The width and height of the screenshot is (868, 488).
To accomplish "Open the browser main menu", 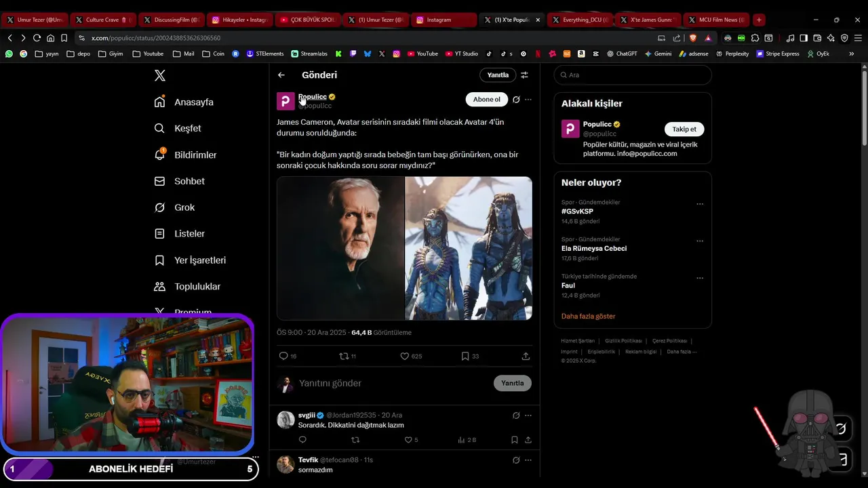I will coord(858,38).
